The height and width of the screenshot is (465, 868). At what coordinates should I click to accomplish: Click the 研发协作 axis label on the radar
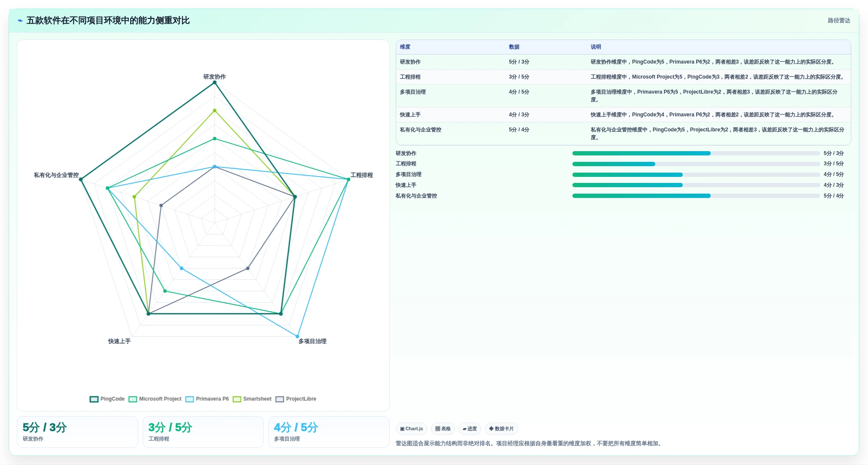point(214,77)
